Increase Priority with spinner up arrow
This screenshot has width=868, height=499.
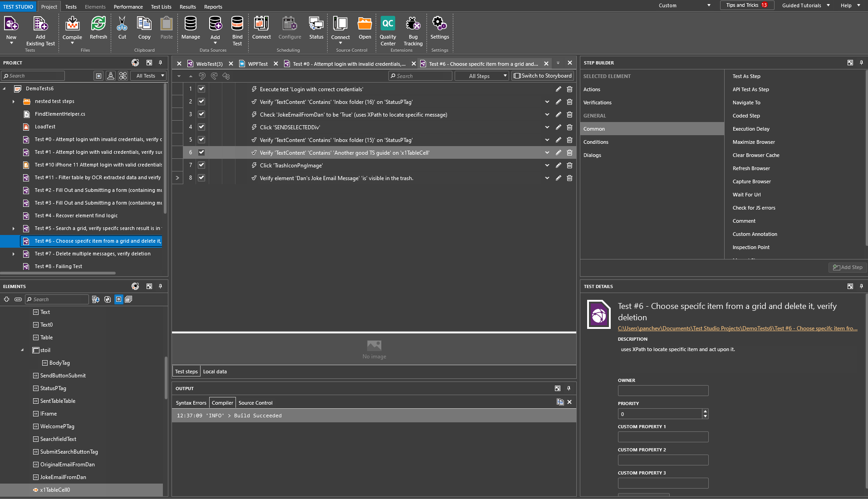tap(705, 411)
